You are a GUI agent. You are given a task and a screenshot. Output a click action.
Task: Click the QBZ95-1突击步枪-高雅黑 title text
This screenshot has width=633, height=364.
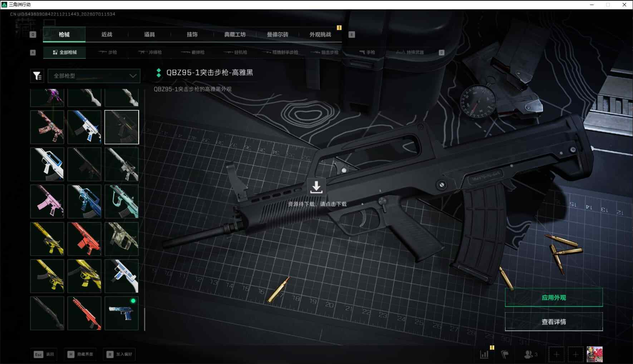coord(210,73)
